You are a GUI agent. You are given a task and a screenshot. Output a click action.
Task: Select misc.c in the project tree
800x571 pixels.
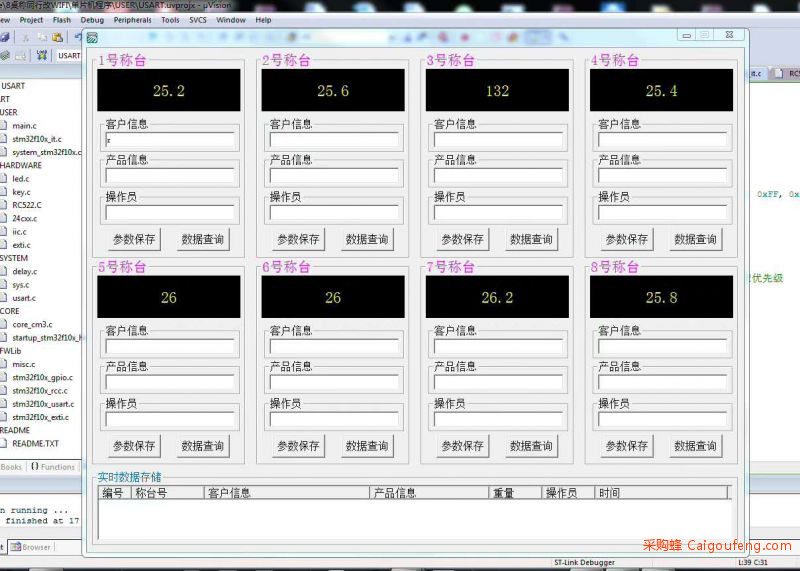click(x=23, y=364)
